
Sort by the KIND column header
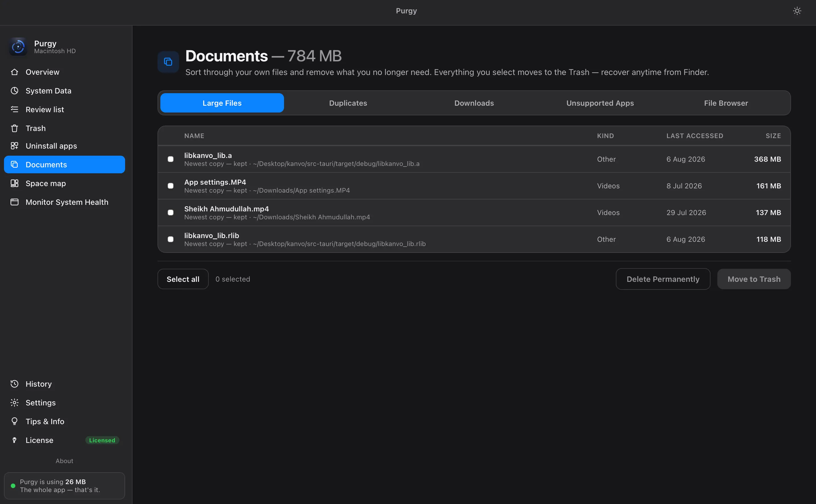[605, 136]
